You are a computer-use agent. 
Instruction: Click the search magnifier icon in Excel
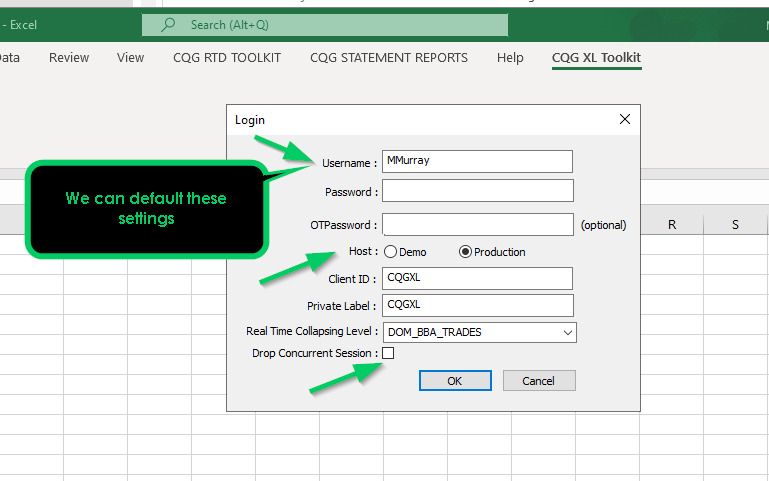168,25
